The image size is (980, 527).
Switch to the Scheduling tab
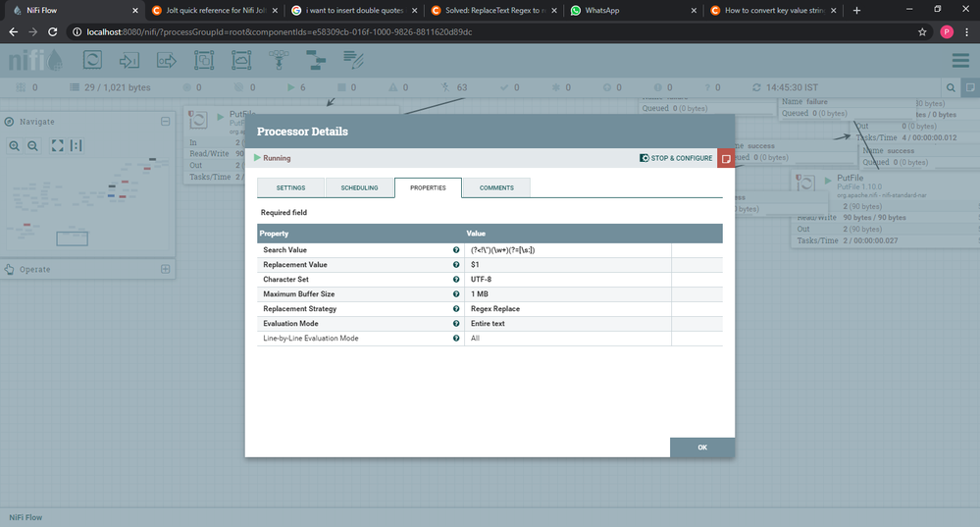pos(359,187)
